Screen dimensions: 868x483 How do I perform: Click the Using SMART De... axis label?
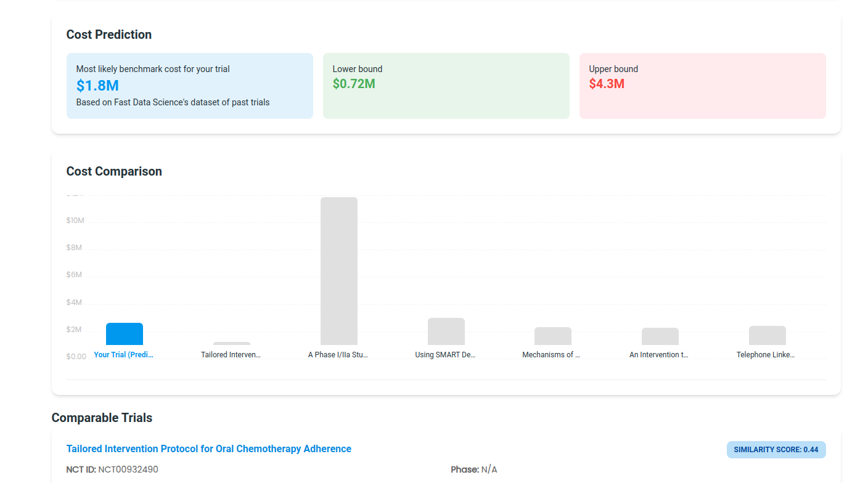tap(445, 354)
